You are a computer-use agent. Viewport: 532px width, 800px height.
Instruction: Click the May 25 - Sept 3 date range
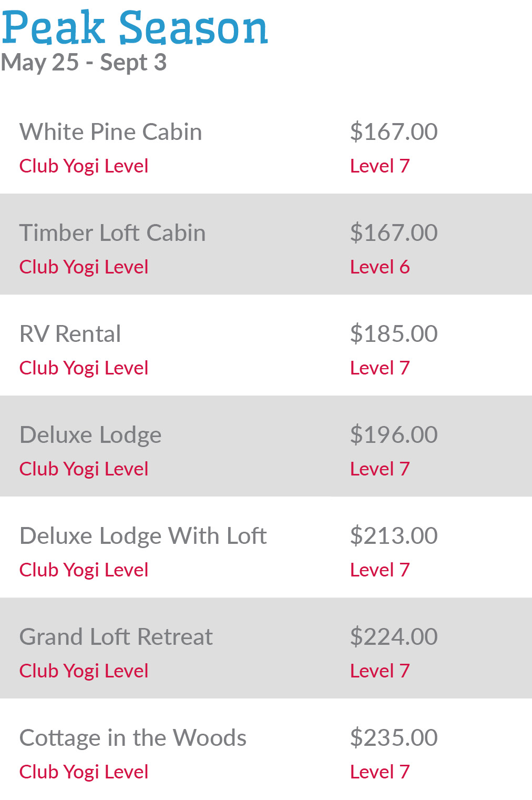(84, 63)
